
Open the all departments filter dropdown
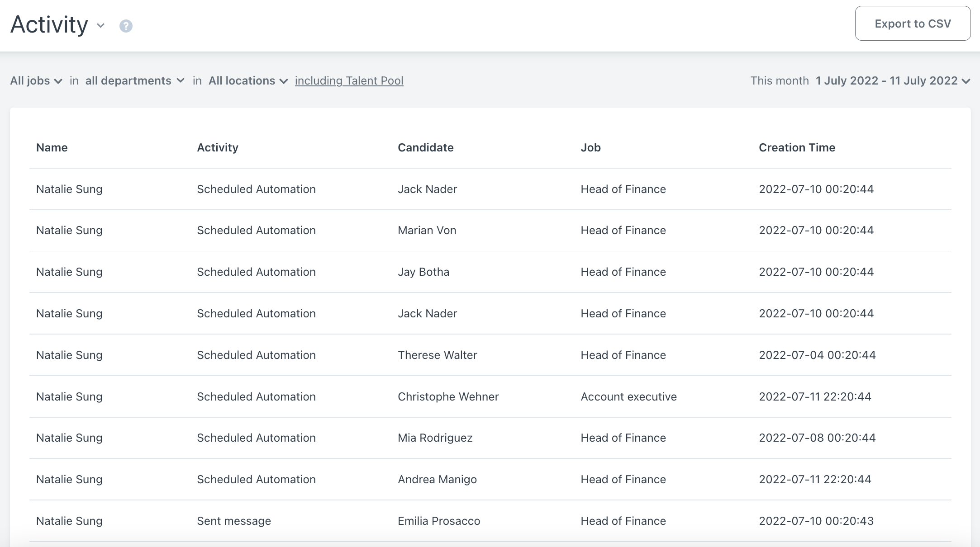[x=135, y=80]
